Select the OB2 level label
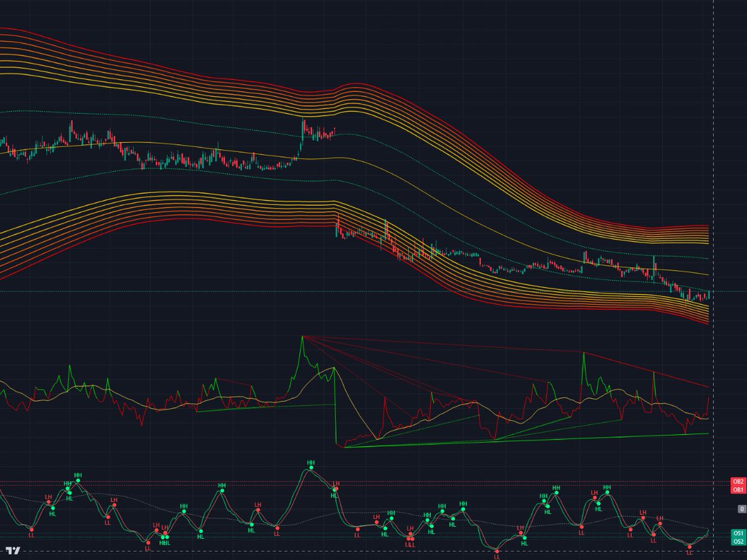The image size is (747, 560). click(738, 482)
